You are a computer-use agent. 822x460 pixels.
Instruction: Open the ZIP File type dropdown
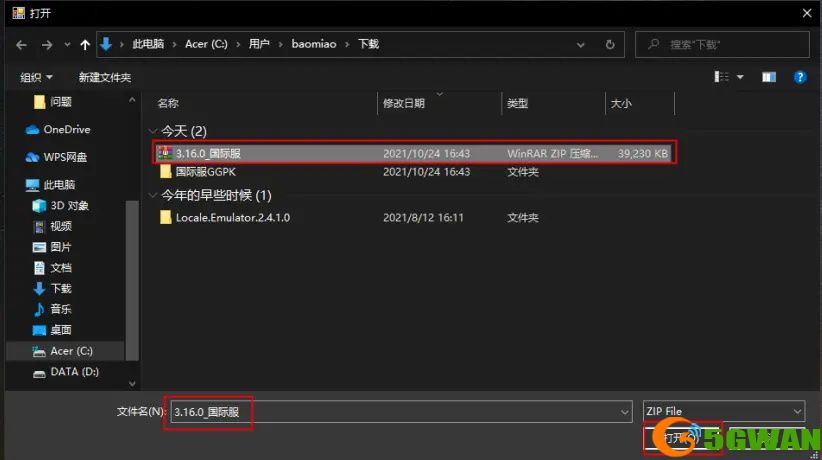723,411
